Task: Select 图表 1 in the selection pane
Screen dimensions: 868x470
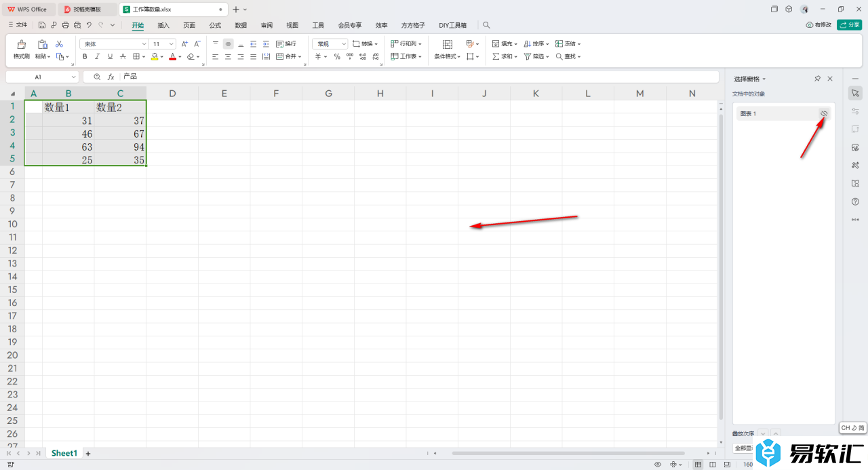Action: [783, 114]
